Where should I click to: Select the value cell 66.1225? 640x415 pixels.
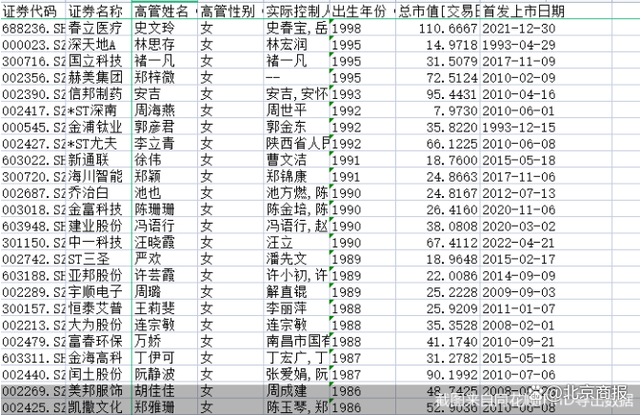(x=438, y=144)
